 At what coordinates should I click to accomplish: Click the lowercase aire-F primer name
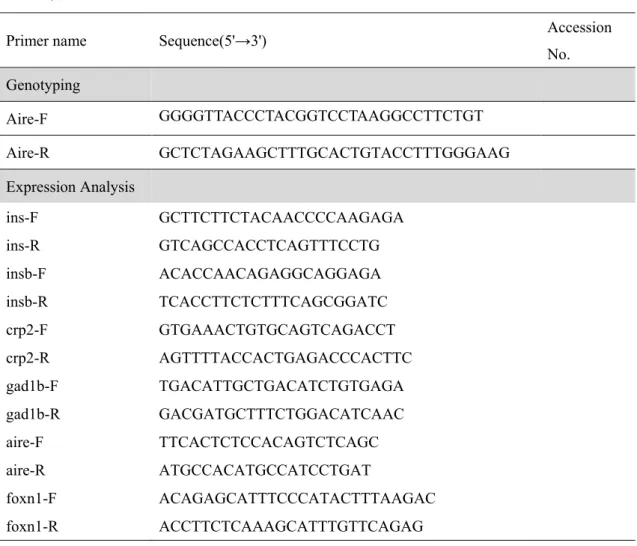24,442
